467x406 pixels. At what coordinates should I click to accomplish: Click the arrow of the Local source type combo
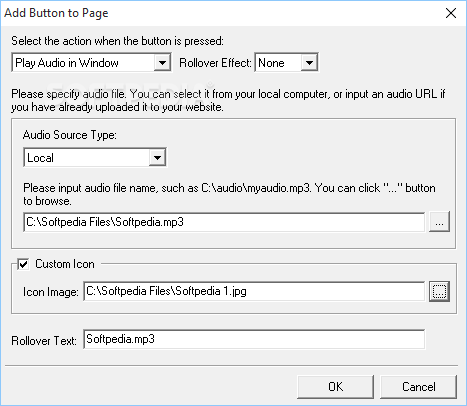coord(157,157)
